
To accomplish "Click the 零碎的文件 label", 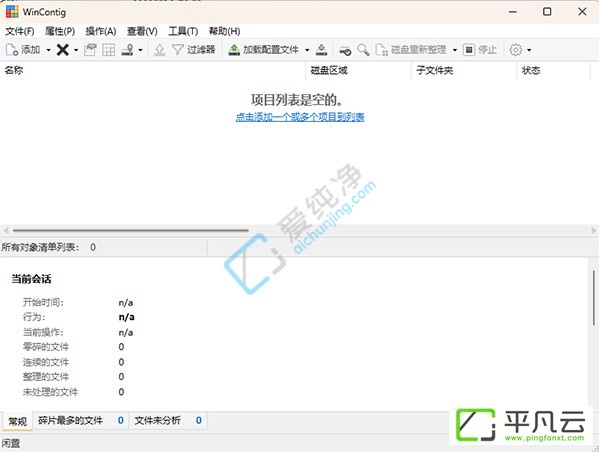I will coord(46,347).
